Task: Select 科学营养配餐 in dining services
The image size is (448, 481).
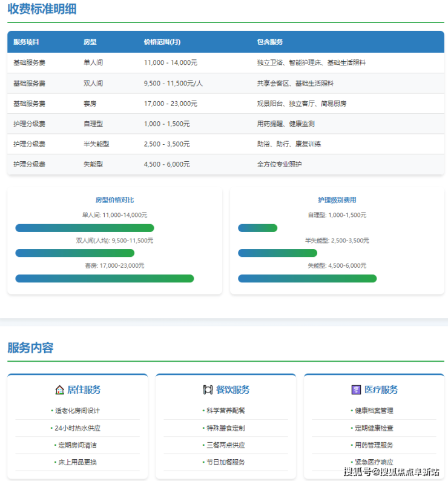Action: (x=225, y=410)
